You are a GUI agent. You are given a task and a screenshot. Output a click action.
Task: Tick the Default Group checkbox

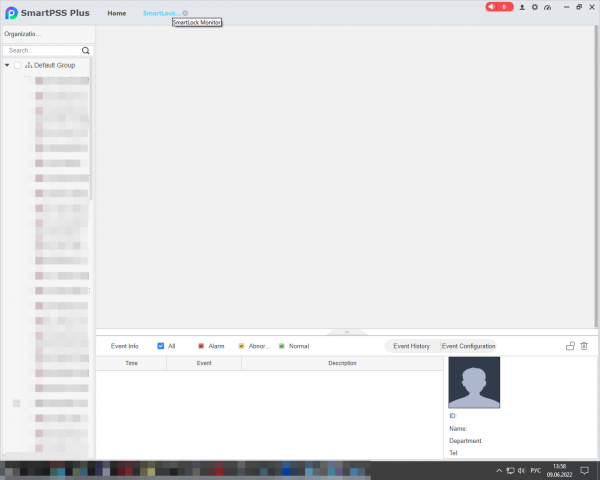(x=18, y=65)
